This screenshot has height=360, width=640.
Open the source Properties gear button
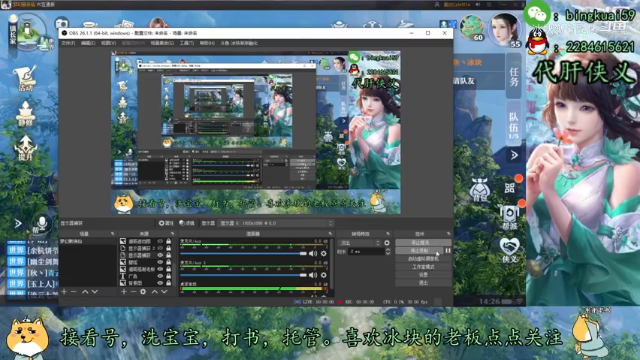click(x=166, y=223)
